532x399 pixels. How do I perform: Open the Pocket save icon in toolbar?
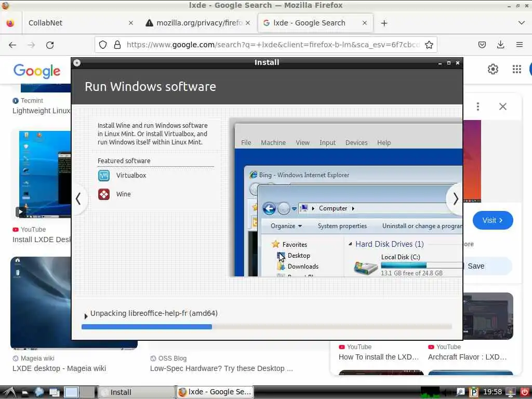click(x=482, y=45)
